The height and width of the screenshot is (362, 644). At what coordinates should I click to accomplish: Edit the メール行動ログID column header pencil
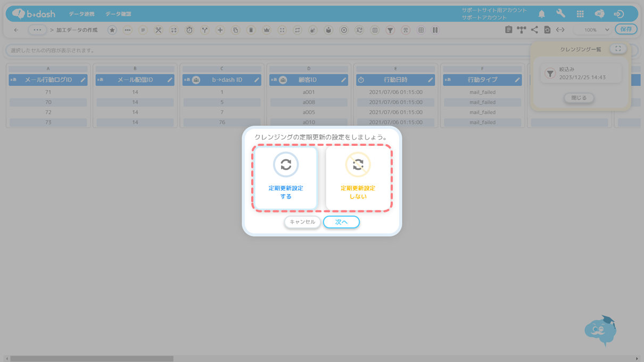pyautogui.click(x=82, y=80)
